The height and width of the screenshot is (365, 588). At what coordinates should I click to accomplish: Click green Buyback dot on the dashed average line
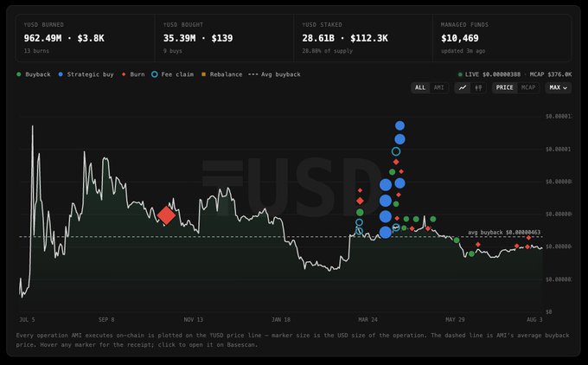click(457, 240)
